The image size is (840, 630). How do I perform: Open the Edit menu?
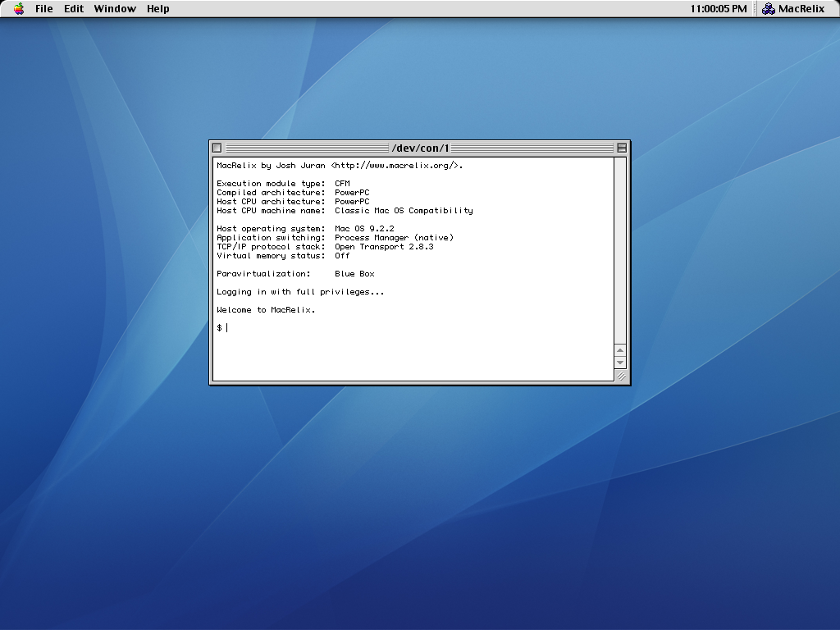(73, 8)
